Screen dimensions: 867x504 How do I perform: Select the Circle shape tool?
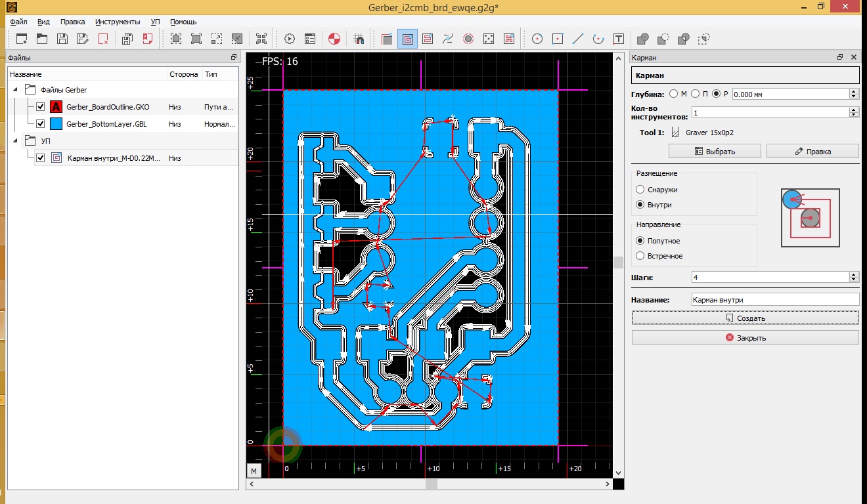tap(537, 39)
